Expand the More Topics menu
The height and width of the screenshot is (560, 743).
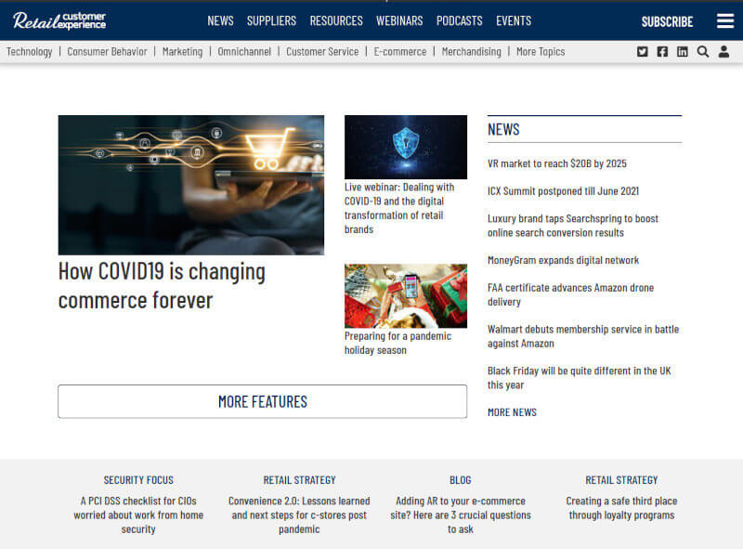pos(540,52)
